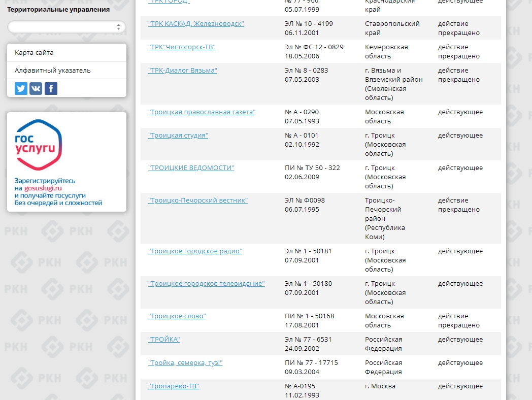Open the "ТРК-Диалог Вязьма" link

pos(182,71)
